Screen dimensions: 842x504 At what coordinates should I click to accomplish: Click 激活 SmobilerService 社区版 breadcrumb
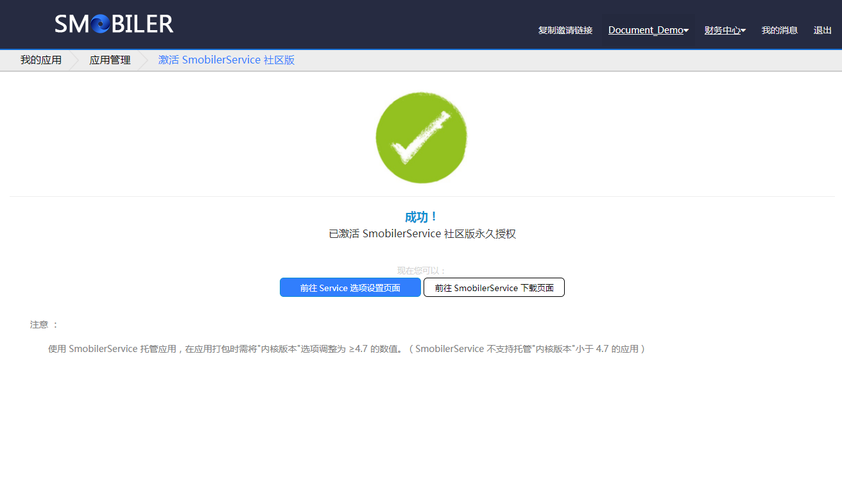point(227,60)
